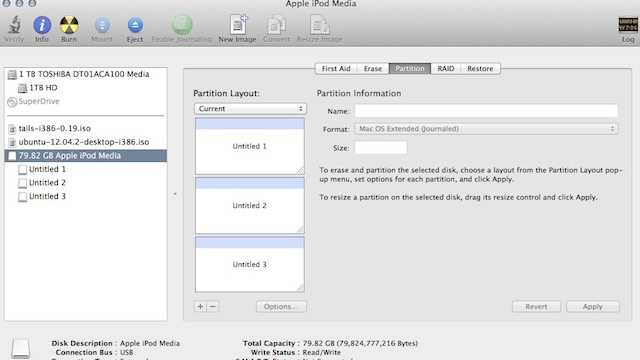Click the sidebar divider collapse handle

(175, 194)
